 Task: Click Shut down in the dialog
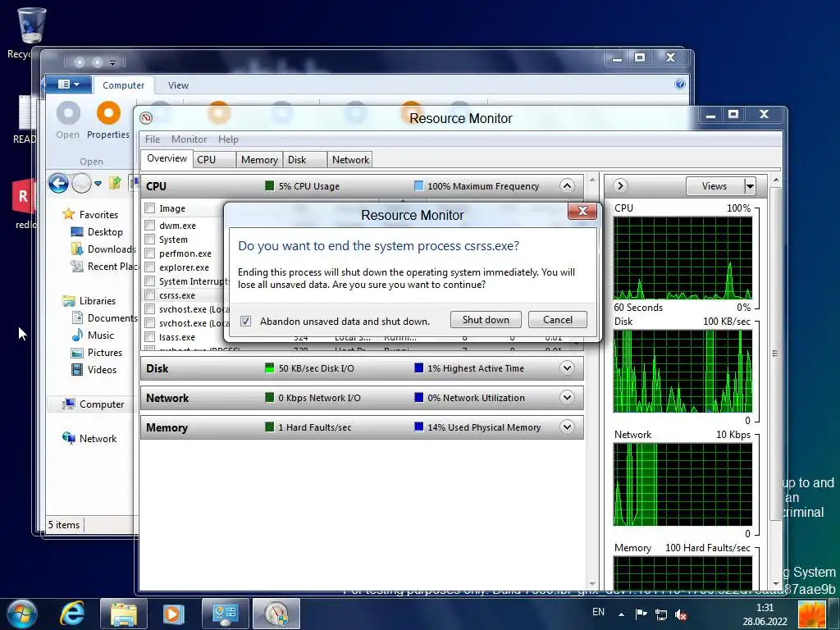(486, 320)
